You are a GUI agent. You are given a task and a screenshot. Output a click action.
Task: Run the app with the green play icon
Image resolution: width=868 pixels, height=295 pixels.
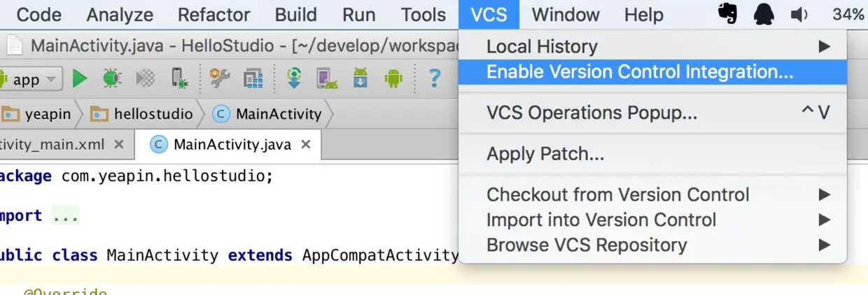click(x=80, y=78)
